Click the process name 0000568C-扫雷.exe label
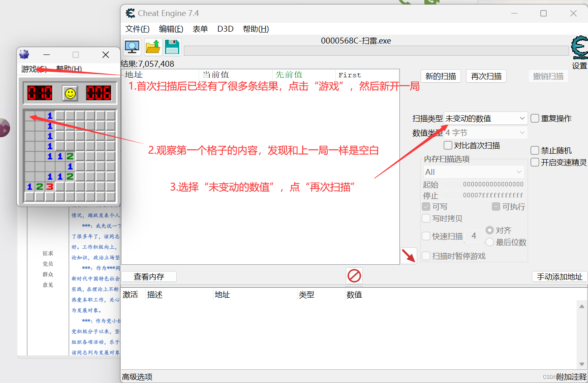 tap(356, 41)
